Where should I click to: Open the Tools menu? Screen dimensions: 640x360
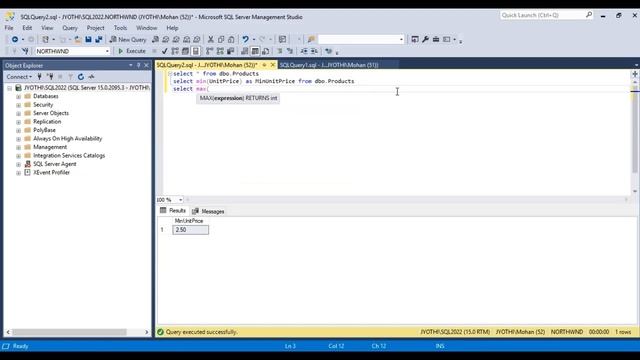[x=120, y=28]
